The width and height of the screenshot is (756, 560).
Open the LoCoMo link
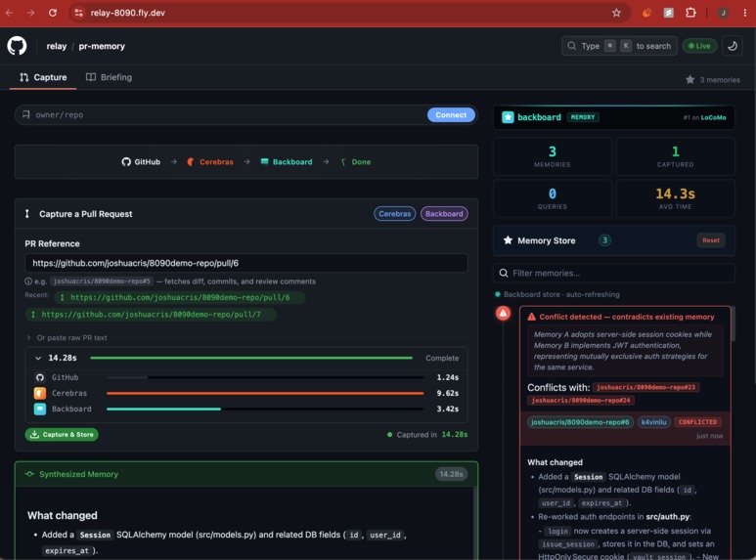pos(713,117)
